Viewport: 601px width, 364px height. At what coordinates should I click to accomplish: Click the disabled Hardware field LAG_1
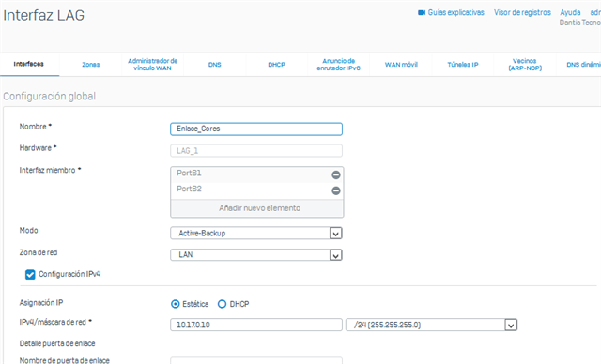pos(256,151)
